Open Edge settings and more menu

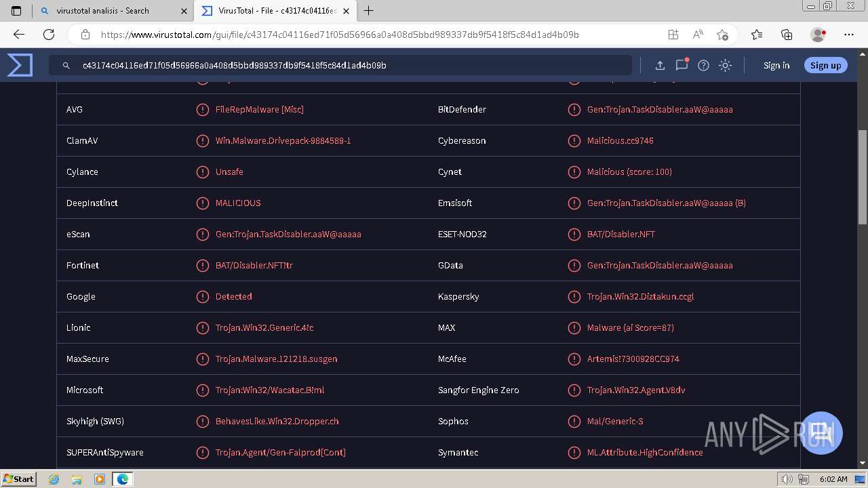849,35
